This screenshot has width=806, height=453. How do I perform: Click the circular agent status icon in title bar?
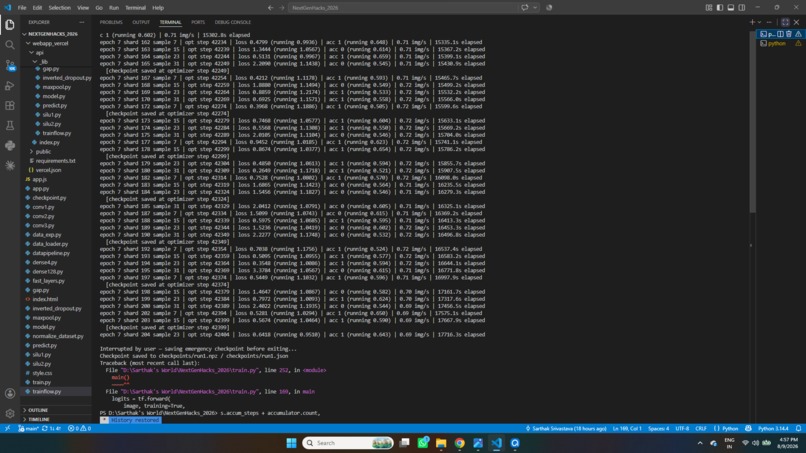pyautogui.click(x=549, y=8)
